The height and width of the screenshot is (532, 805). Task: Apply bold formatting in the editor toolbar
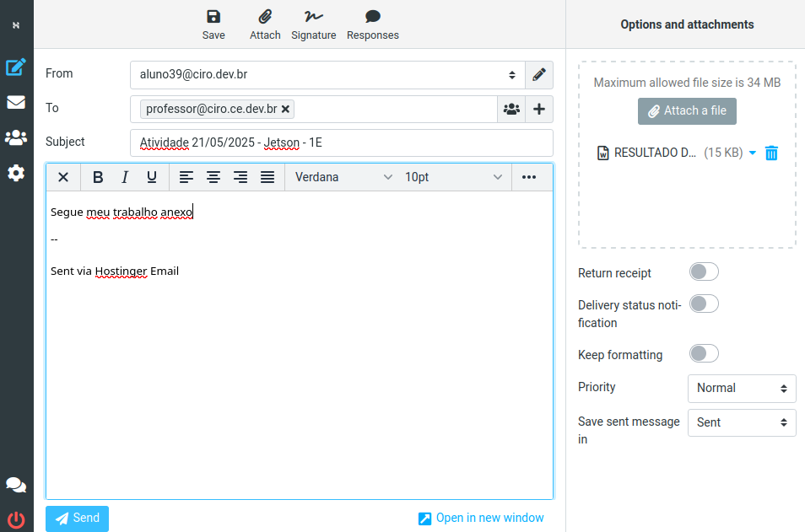[98, 177]
